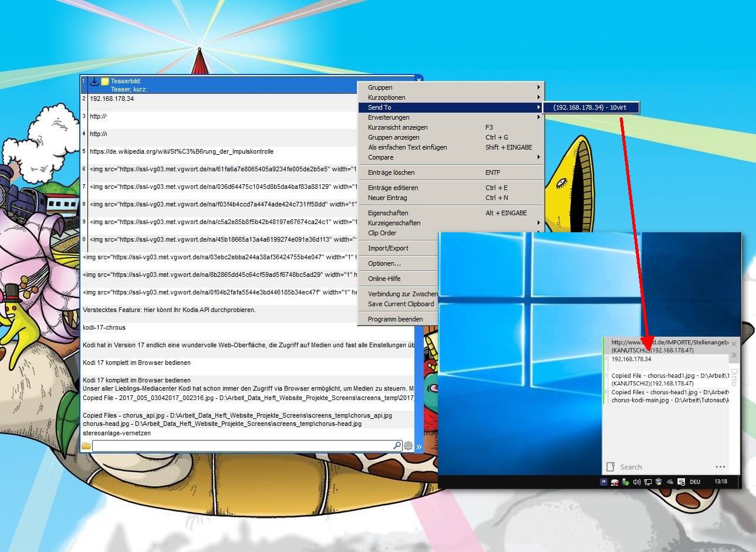
Task: Click the note icon left of Search
Action: point(610,467)
